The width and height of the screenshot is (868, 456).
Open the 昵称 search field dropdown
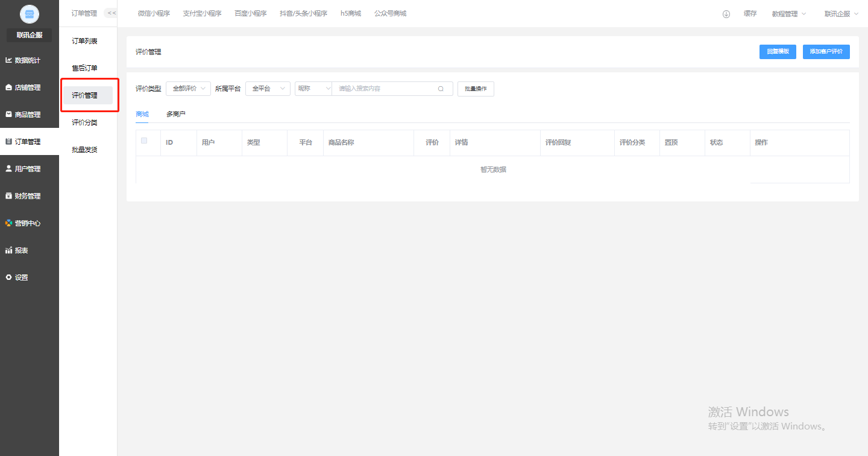click(x=313, y=89)
